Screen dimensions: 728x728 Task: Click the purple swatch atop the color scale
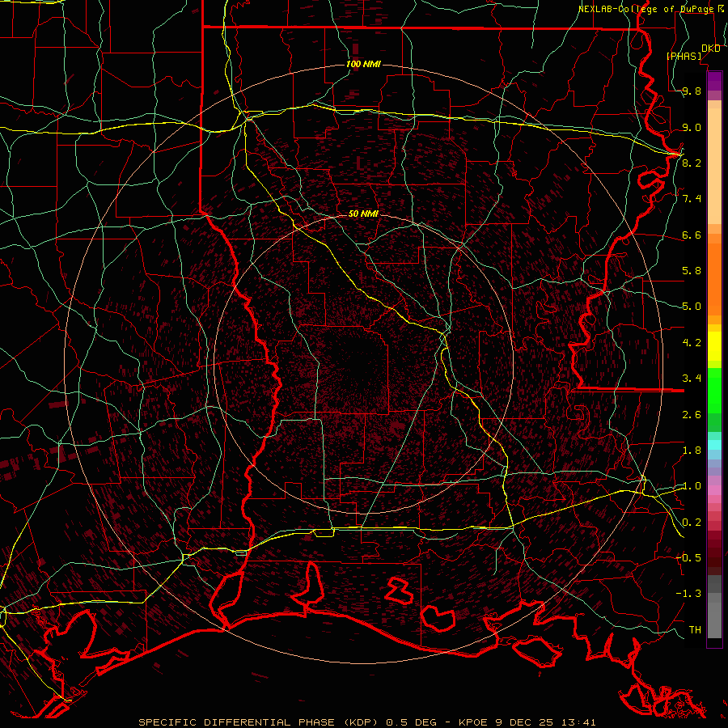[714, 81]
